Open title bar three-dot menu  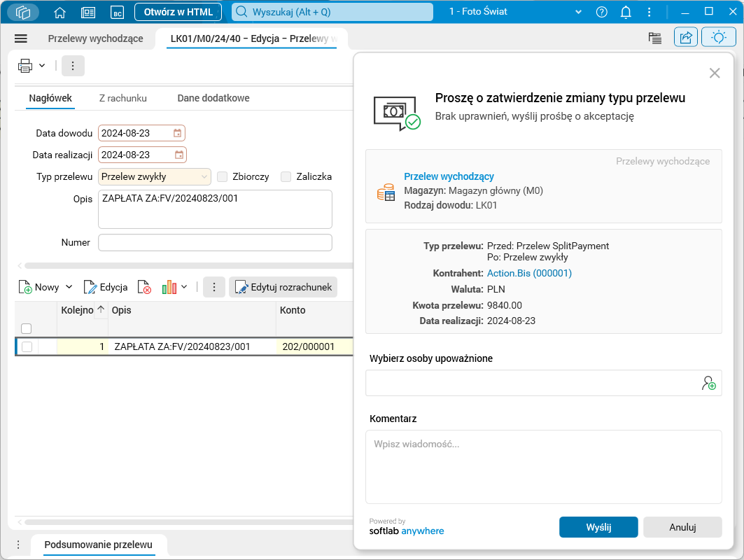[x=649, y=12]
